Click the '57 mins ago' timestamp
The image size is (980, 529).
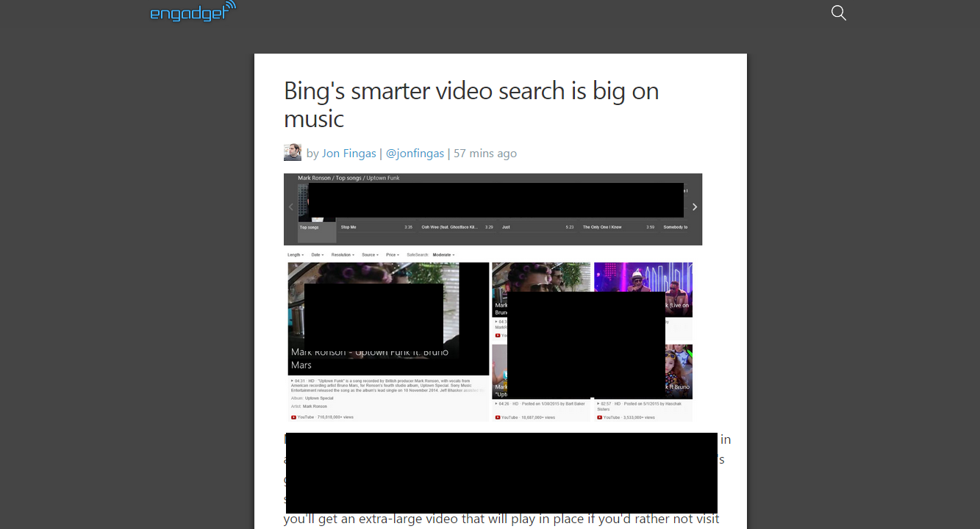(485, 154)
